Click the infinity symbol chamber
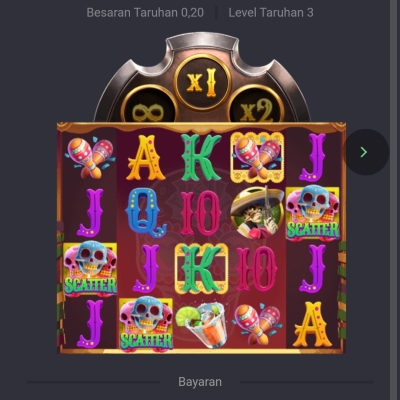The height and width of the screenshot is (400, 400). tap(149, 106)
